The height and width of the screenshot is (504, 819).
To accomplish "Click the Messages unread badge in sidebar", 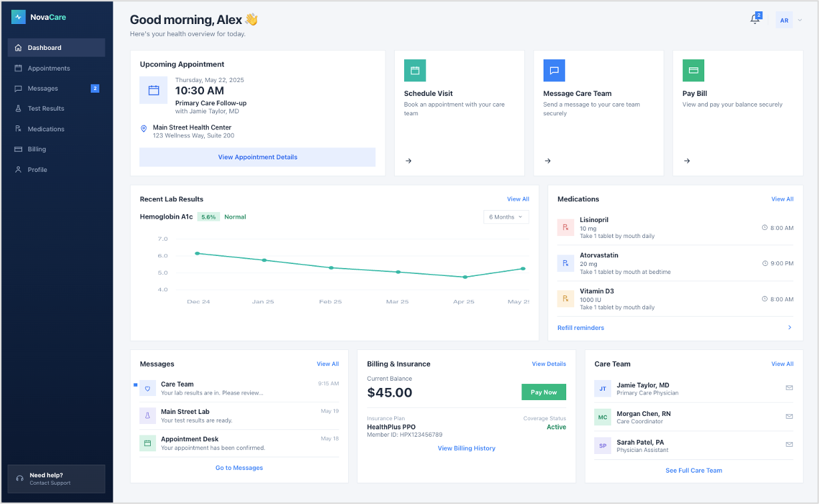I will coord(95,88).
